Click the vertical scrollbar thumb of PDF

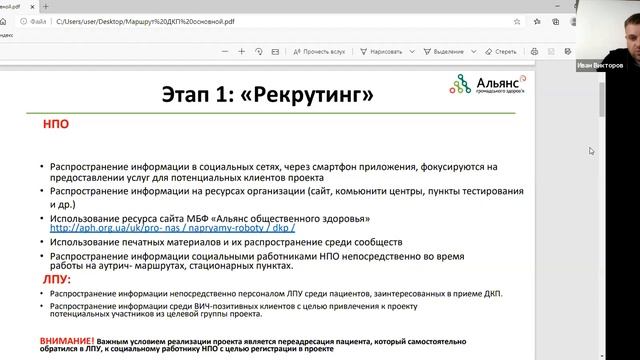coord(602,99)
